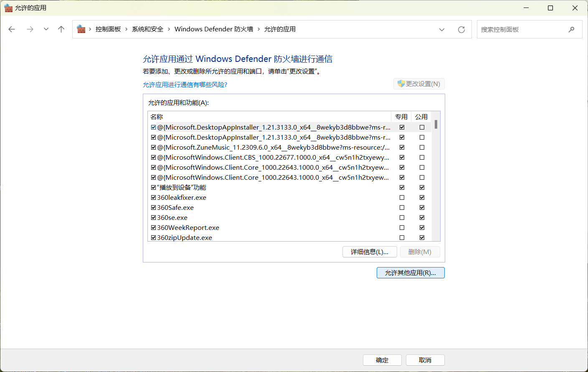Uncheck the 360Safe.exe allowed checkbox
This screenshot has width=588, height=372.
coord(154,207)
